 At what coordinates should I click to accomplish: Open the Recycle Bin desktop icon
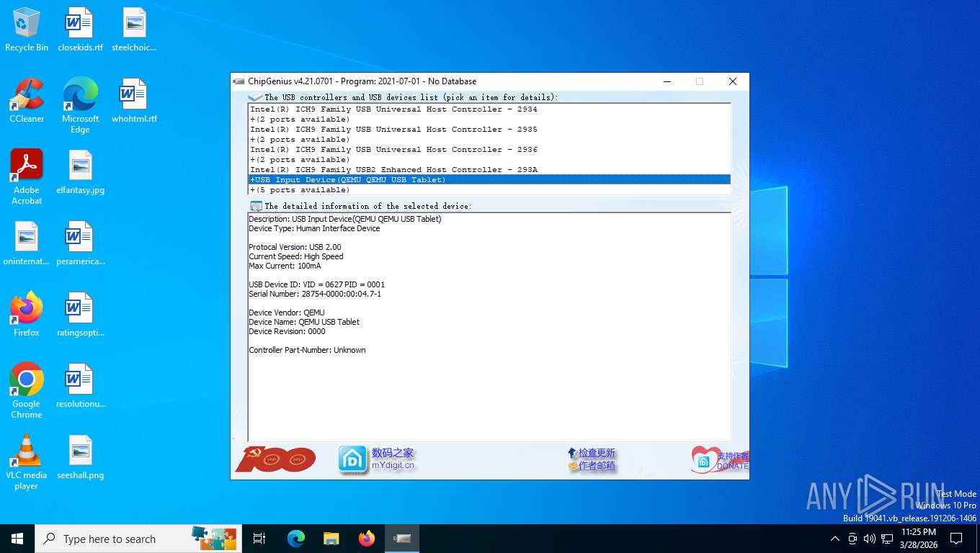[x=27, y=30]
